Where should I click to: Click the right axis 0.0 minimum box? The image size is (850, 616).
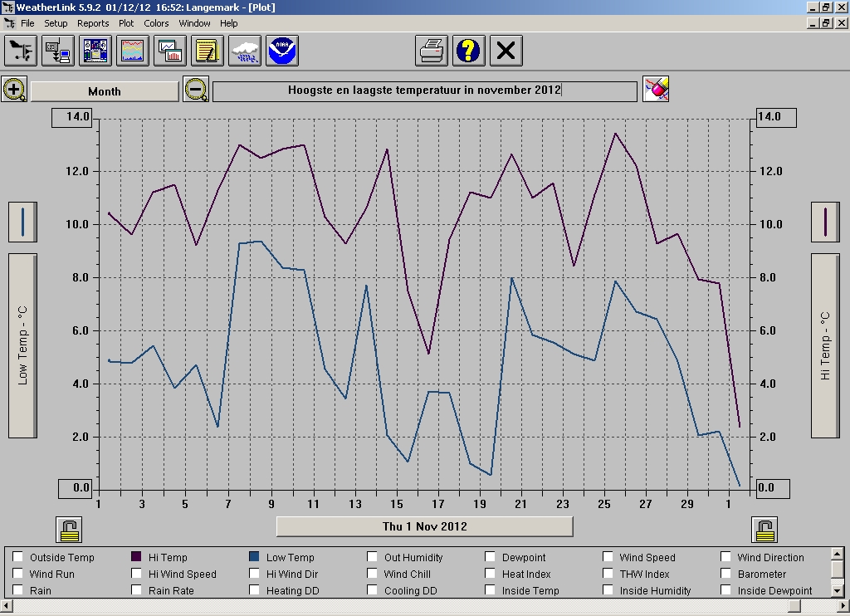point(773,488)
